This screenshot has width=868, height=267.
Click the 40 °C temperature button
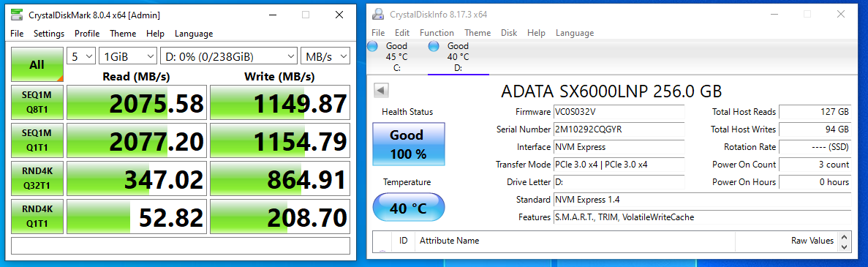pos(409,208)
